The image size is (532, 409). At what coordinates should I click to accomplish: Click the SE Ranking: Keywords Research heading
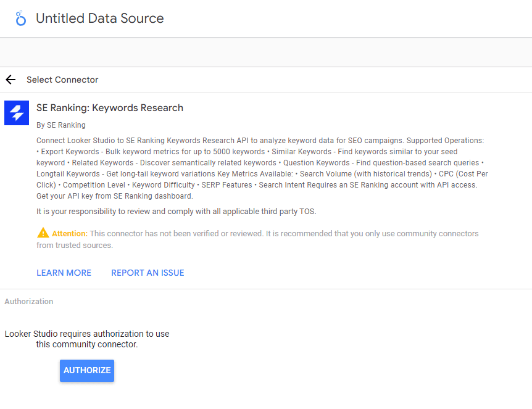click(110, 108)
